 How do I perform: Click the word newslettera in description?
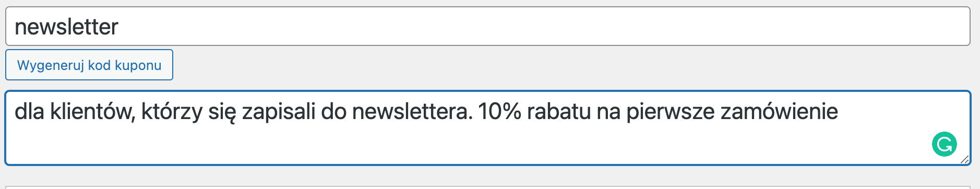point(412,111)
